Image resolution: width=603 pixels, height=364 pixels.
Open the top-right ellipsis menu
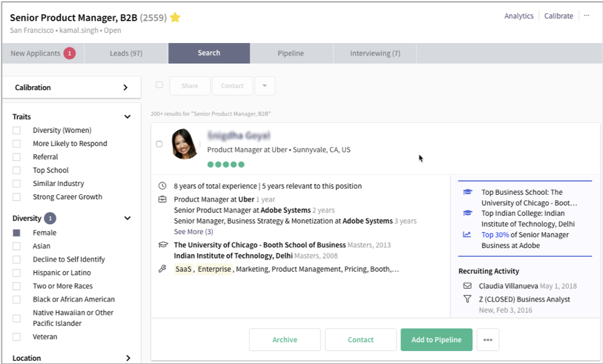point(587,16)
